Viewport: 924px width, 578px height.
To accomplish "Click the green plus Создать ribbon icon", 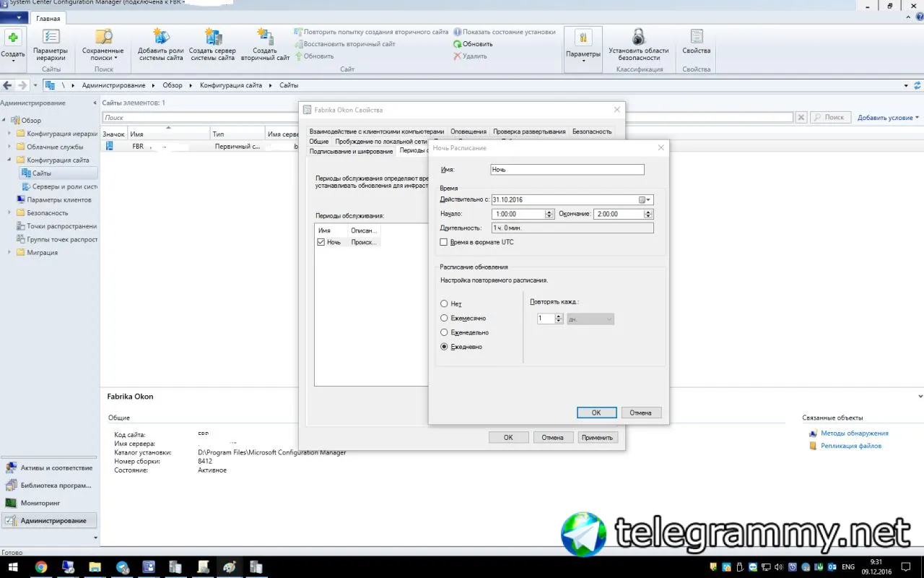I will click(x=13, y=43).
